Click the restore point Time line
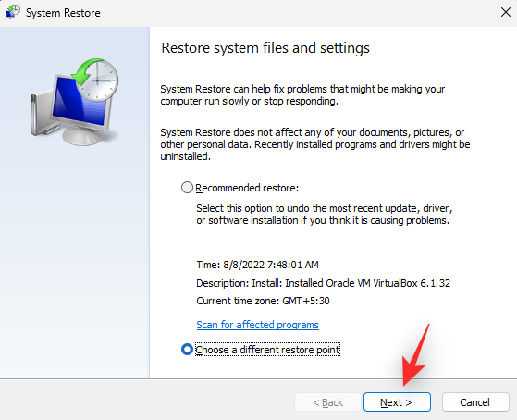 257,265
